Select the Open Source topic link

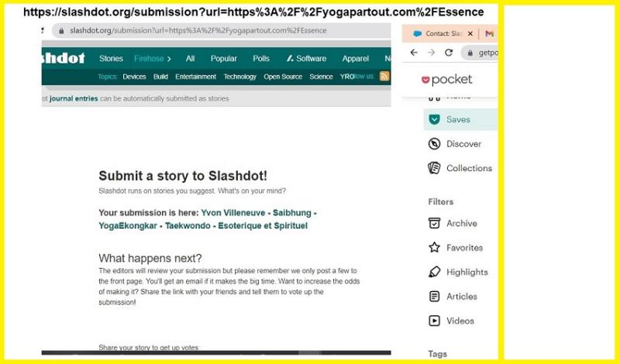coord(283,77)
